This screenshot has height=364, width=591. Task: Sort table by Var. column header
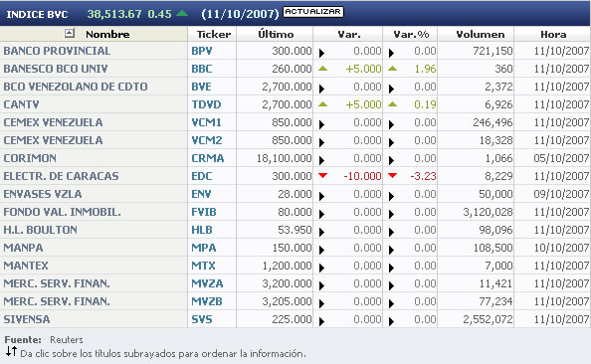[x=349, y=34]
